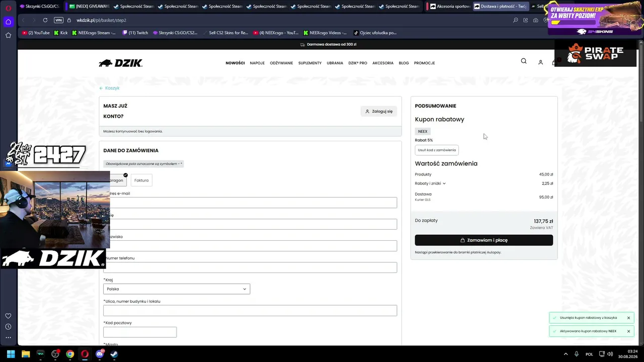Open the NAPOJE menu item

pos(257,63)
